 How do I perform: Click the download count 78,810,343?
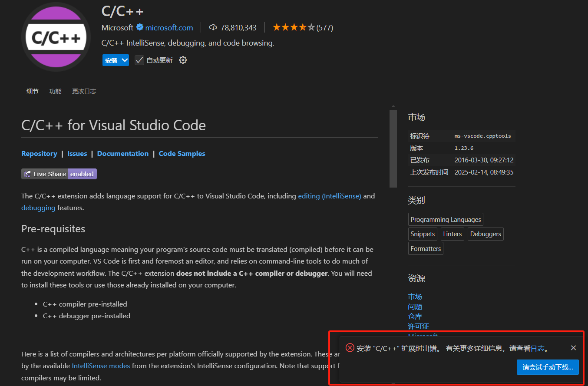click(238, 27)
